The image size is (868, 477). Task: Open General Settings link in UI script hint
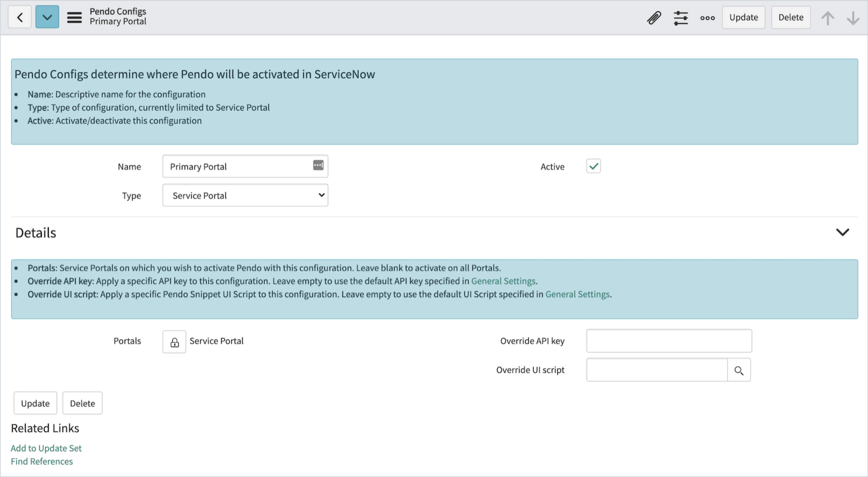pos(577,294)
